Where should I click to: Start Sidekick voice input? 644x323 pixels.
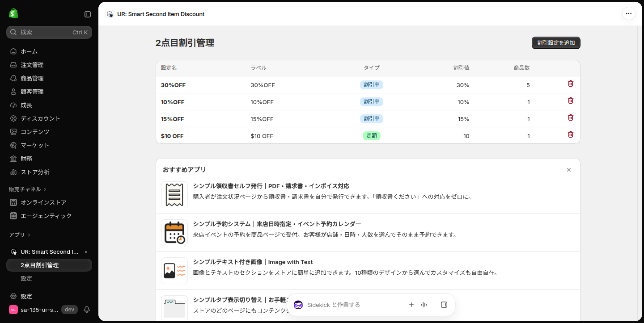pos(424,305)
